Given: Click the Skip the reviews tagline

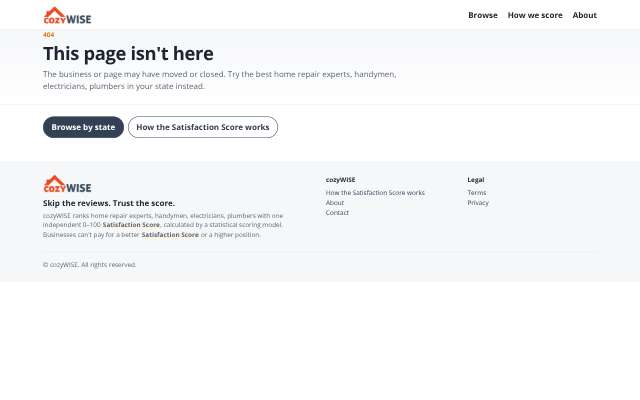Looking at the screenshot, I should (109, 203).
